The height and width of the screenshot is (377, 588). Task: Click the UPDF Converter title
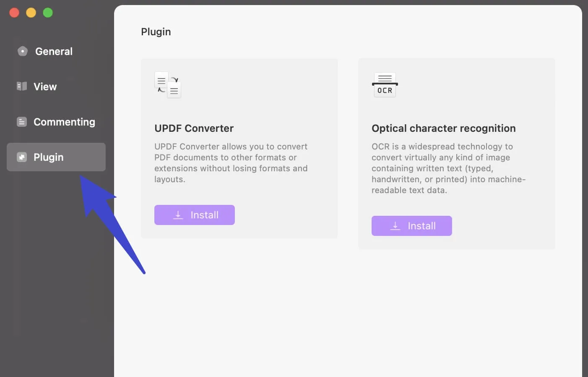point(194,128)
